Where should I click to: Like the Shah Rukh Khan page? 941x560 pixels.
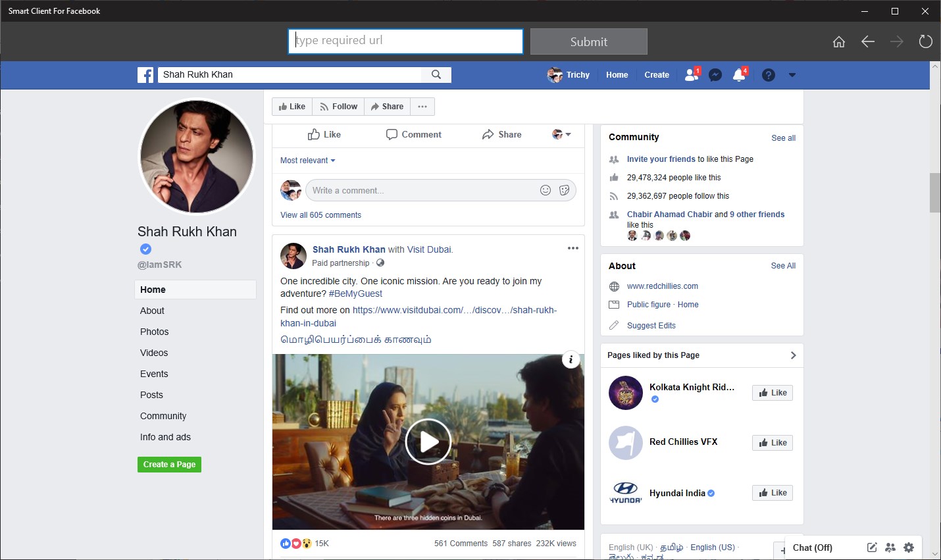(292, 107)
